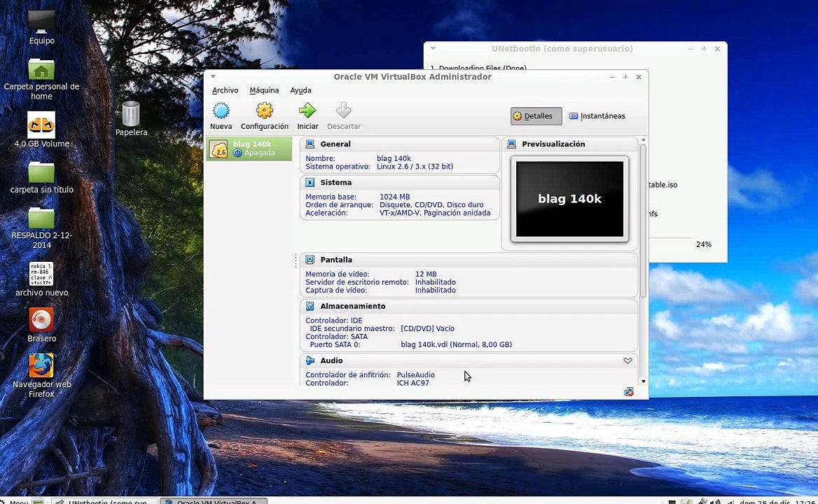The width and height of the screenshot is (818, 504).
Task: Click the Sistema section header title
Action: (336, 183)
